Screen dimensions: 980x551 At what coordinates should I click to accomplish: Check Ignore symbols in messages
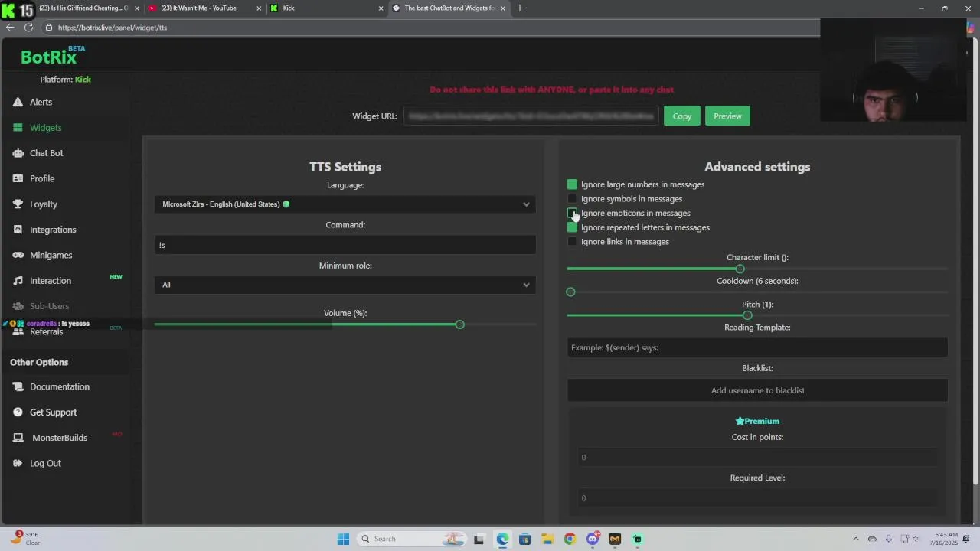[x=572, y=199]
